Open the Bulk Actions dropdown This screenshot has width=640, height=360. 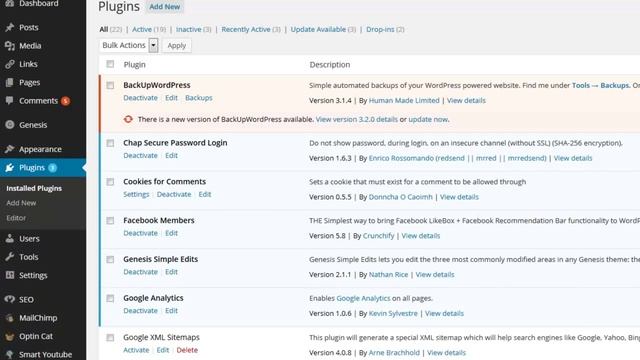128,45
